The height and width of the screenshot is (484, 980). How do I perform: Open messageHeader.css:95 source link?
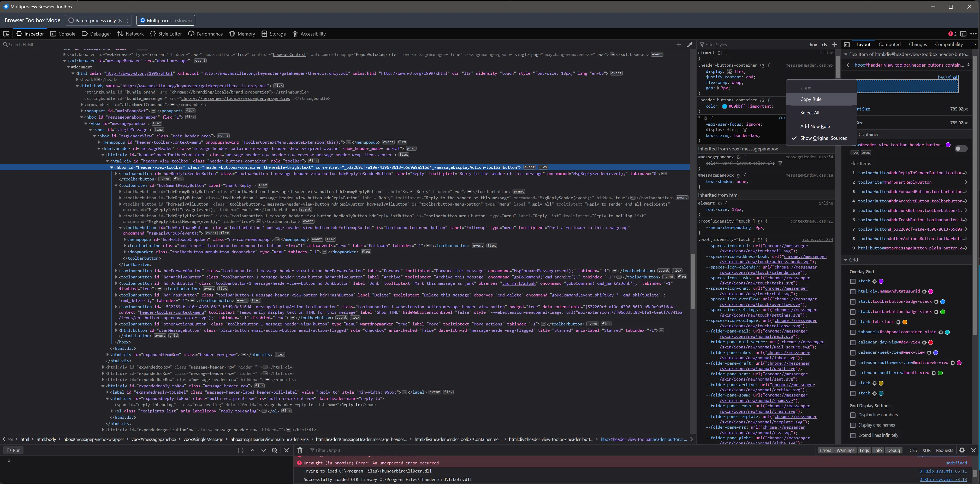tap(809, 66)
